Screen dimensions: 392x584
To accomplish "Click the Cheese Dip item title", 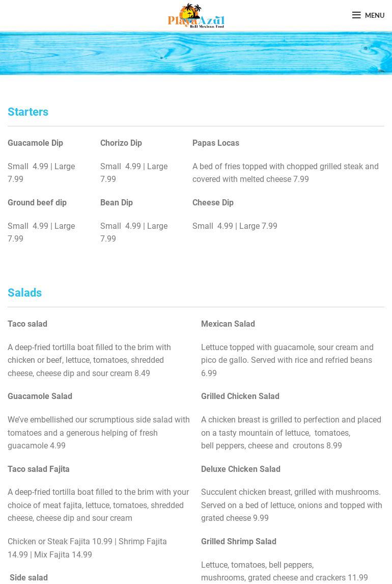I will [x=213, y=202].
